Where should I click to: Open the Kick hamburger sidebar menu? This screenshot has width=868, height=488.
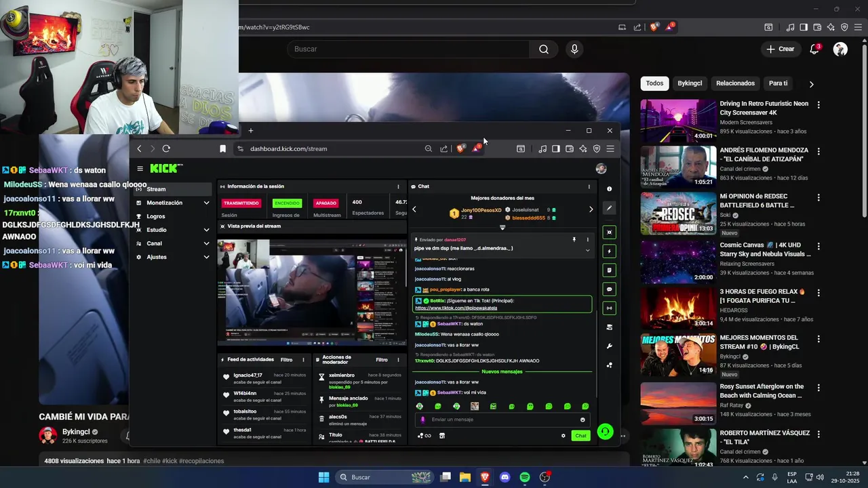tap(140, 169)
